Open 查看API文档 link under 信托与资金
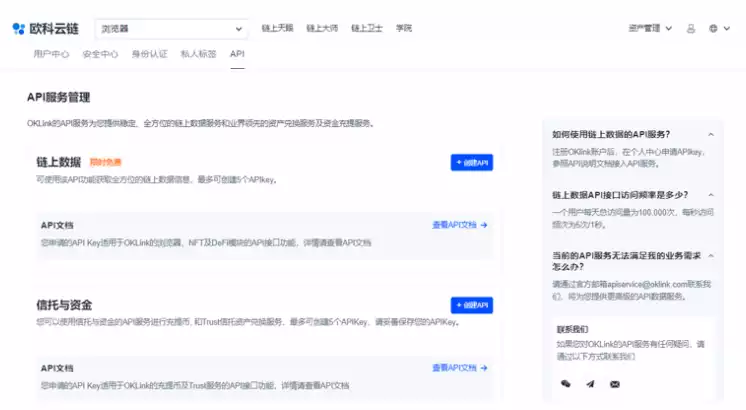Image resolution: width=746 pixels, height=410 pixels. pos(459,367)
